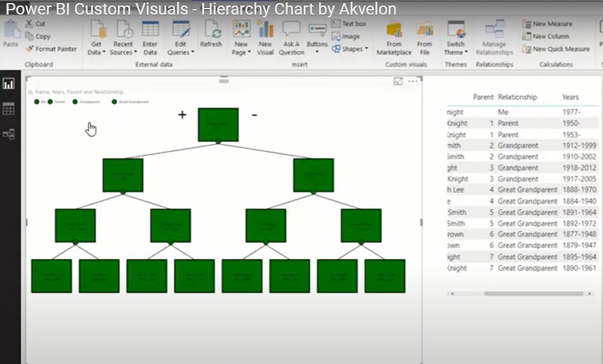
Task: Click the '1890-1961' years cell
Action: pos(579,268)
